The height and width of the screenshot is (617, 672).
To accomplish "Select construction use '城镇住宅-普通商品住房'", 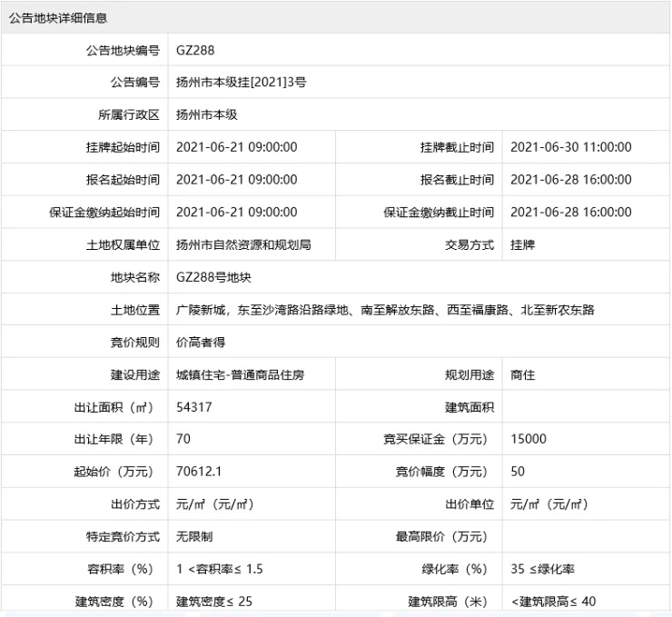I will point(240,375).
